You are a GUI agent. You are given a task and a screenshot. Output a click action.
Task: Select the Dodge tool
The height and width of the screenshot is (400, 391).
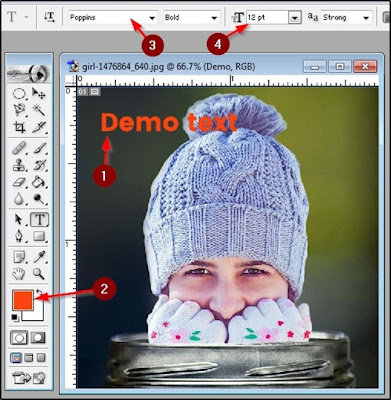pos(39,199)
